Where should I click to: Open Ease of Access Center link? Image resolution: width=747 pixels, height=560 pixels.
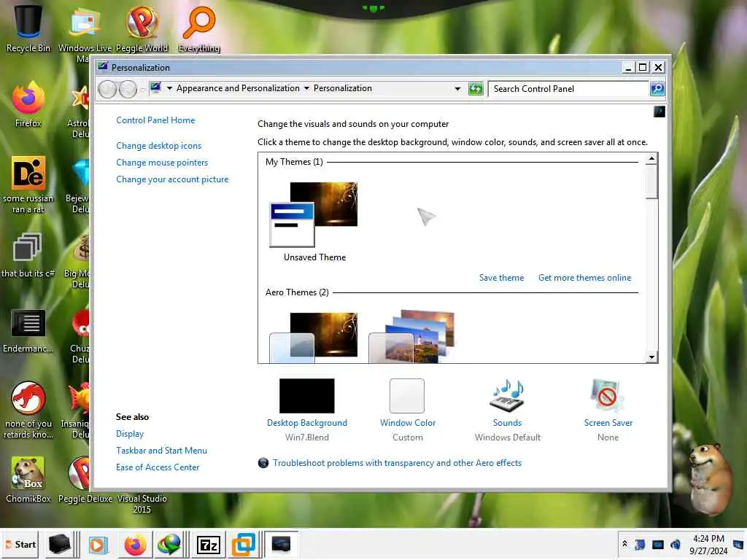pos(158,467)
